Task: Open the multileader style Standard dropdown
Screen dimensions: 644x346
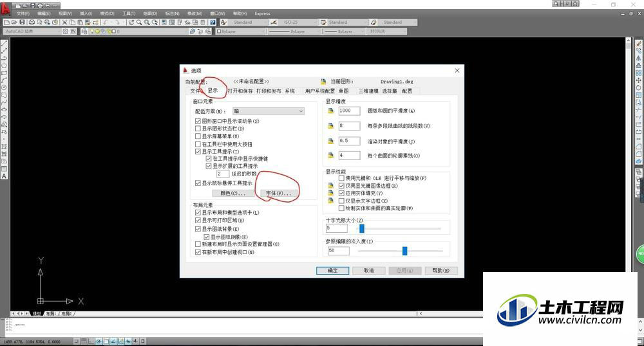Action: point(397,22)
